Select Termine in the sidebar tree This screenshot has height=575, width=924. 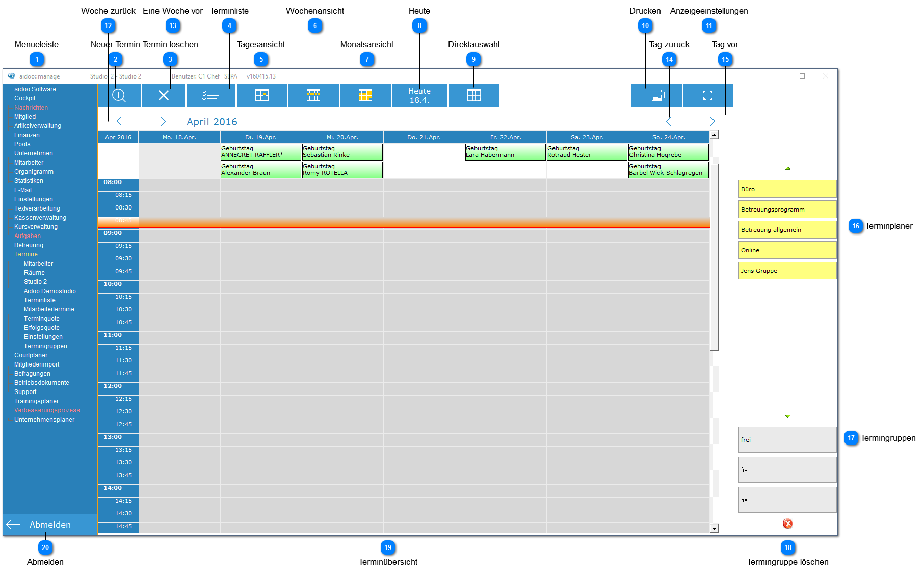click(26, 254)
